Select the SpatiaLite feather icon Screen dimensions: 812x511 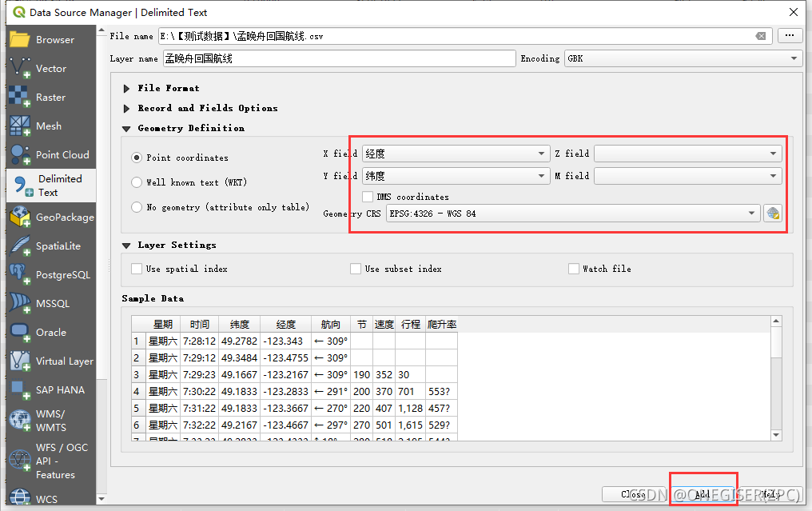[x=20, y=246]
